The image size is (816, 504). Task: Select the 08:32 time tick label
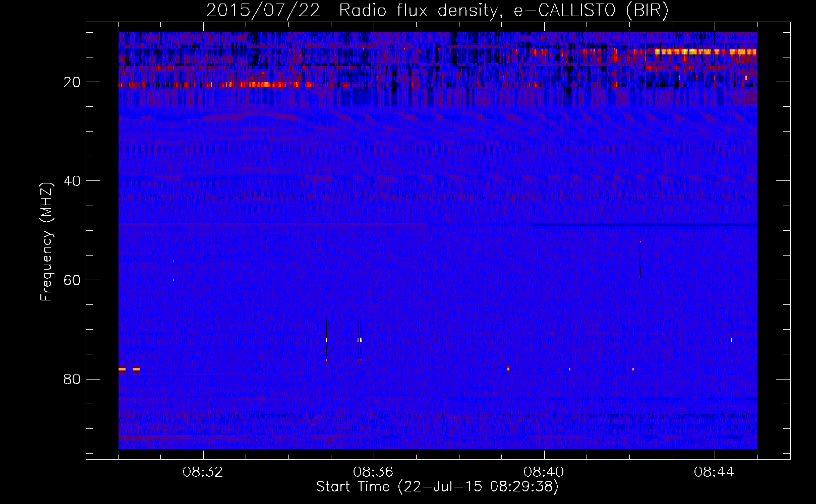(203, 472)
